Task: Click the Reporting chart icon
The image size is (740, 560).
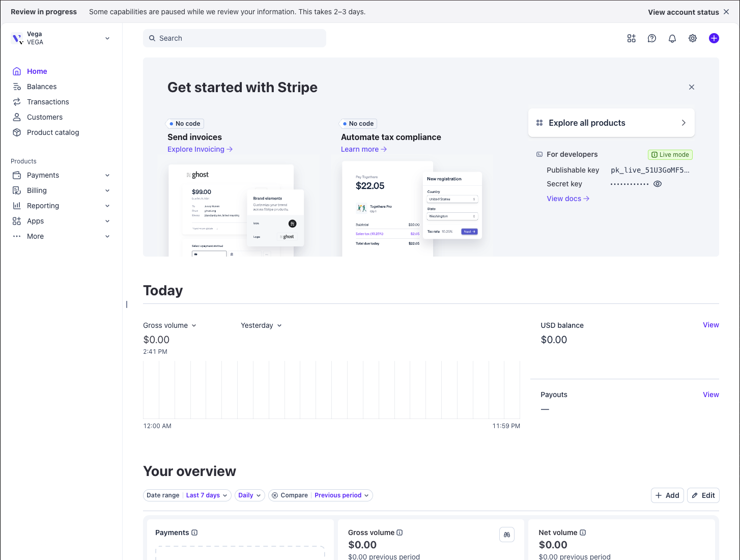Action: 17,206
